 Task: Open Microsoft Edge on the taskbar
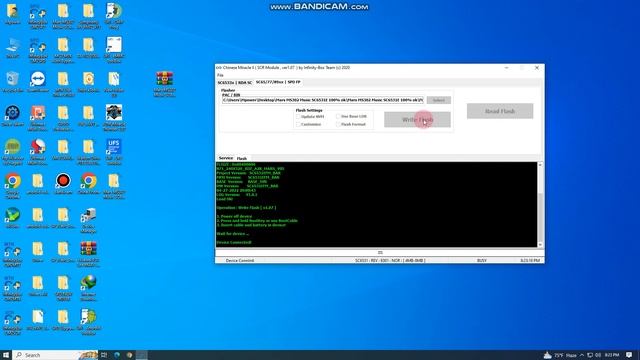(117, 355)
